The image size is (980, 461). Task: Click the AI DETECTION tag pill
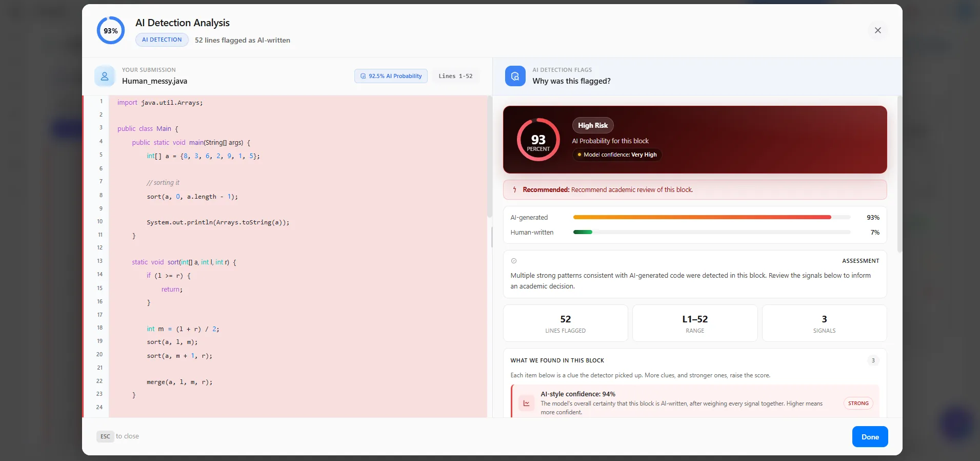coord(162,40)
